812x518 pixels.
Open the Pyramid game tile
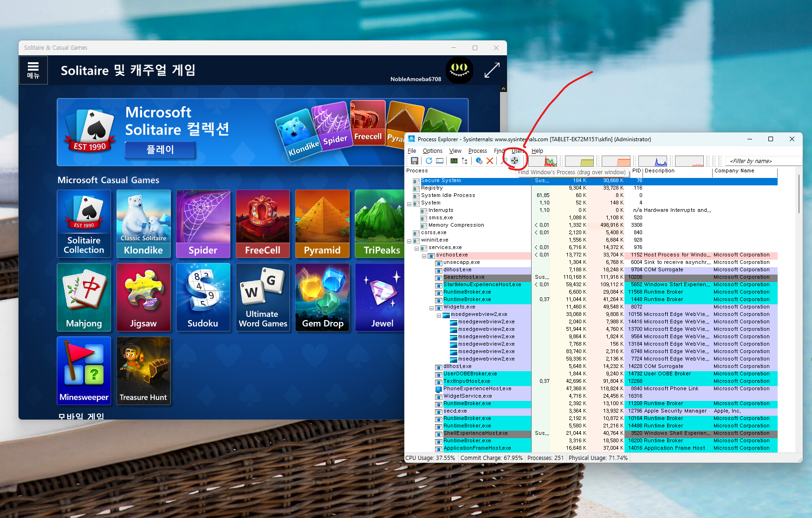point(322,224)
